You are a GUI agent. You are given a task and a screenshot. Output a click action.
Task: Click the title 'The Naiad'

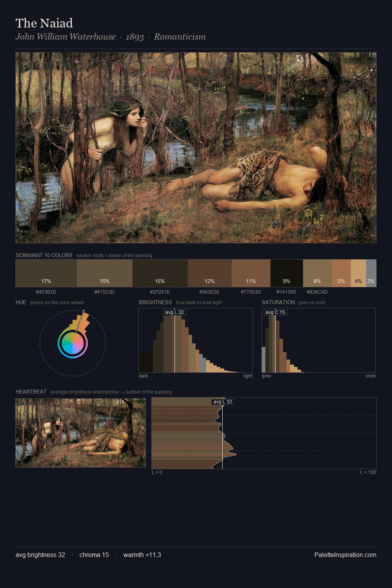pos(44,23)
